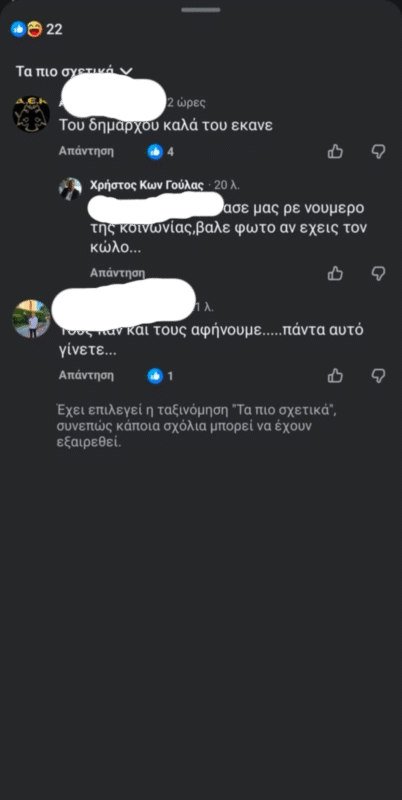View the 1 like on last comment
The image size is (402, 800).
pos(160,376)
